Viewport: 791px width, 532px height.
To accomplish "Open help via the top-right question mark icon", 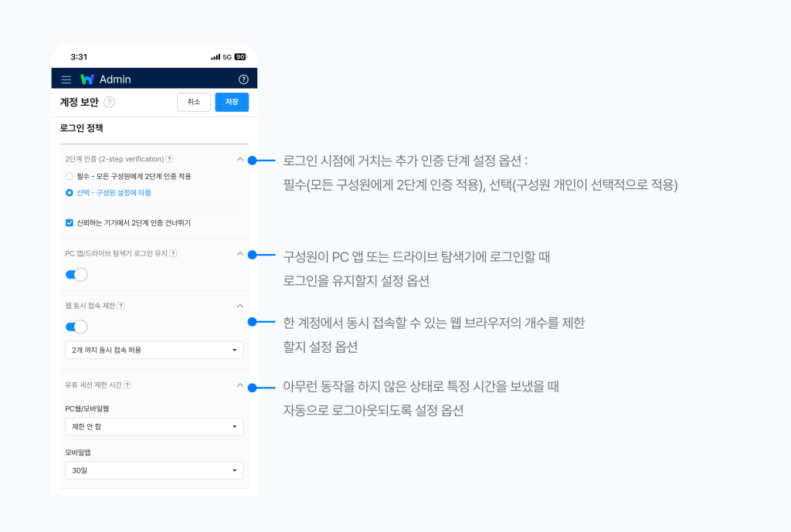I will pyautogui.click(x=245, y=78).
